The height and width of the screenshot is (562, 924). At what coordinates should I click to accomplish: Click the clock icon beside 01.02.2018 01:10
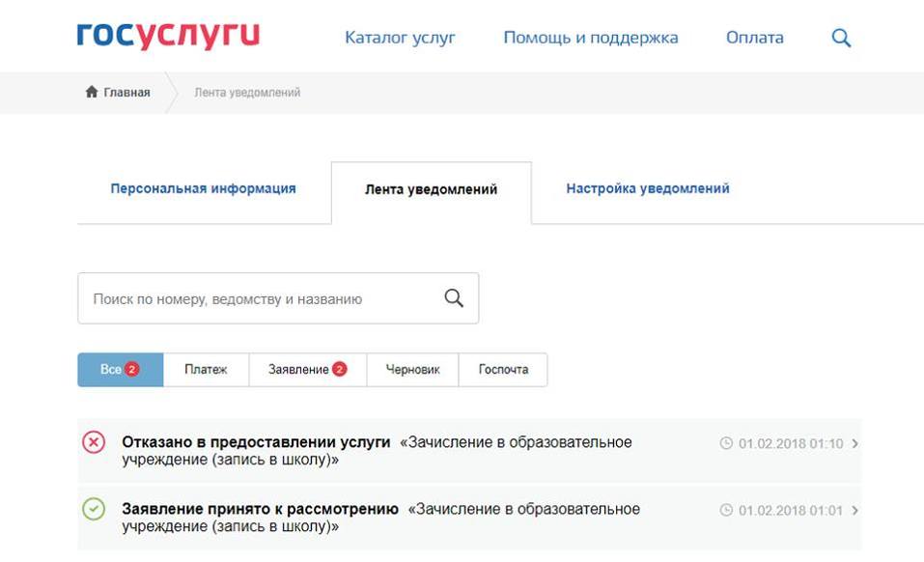(726, 444)
